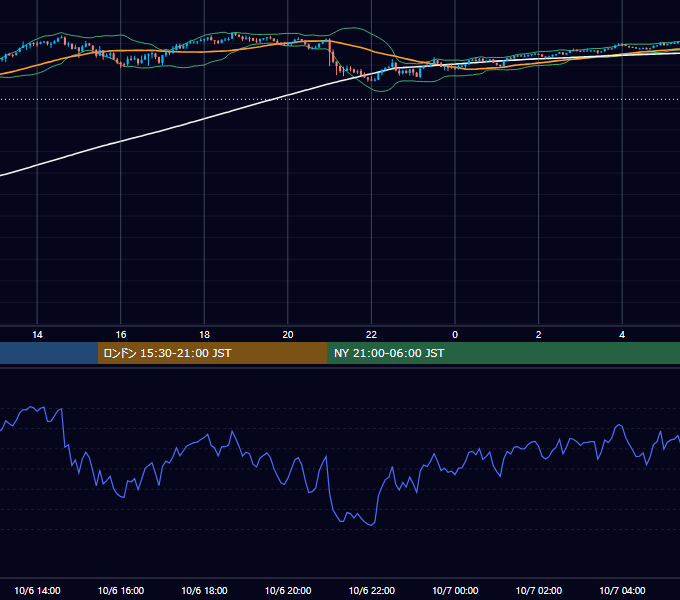Click hour label 0 on price chart axis
The height and width of the screenshot is (600, 680).
click(x=455, y=335)
